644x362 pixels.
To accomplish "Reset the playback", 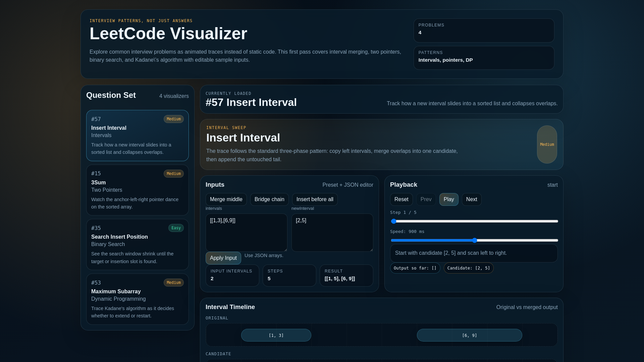I will [401, 199].
